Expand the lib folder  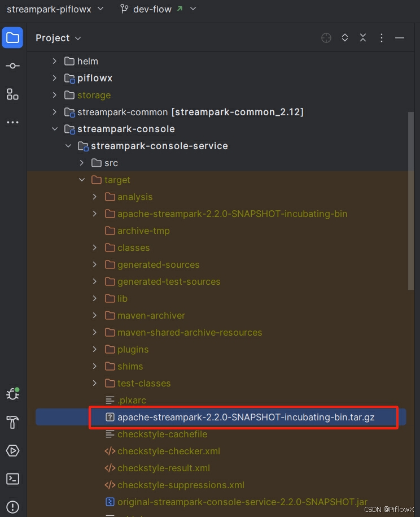pyautogui.click(x=95, y=298)
